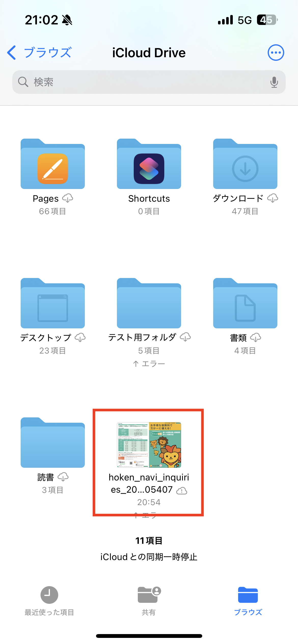Focus the 検索 search field

point(149,82)
